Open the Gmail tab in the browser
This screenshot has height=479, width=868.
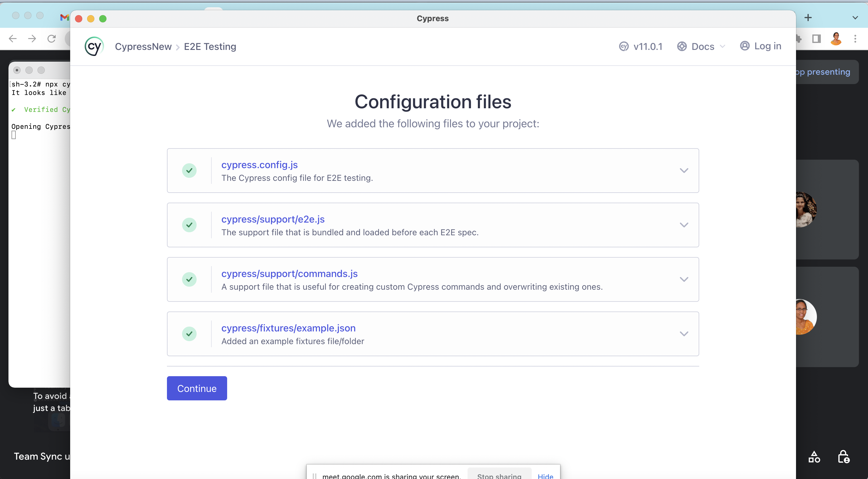(x=64, y=17)
